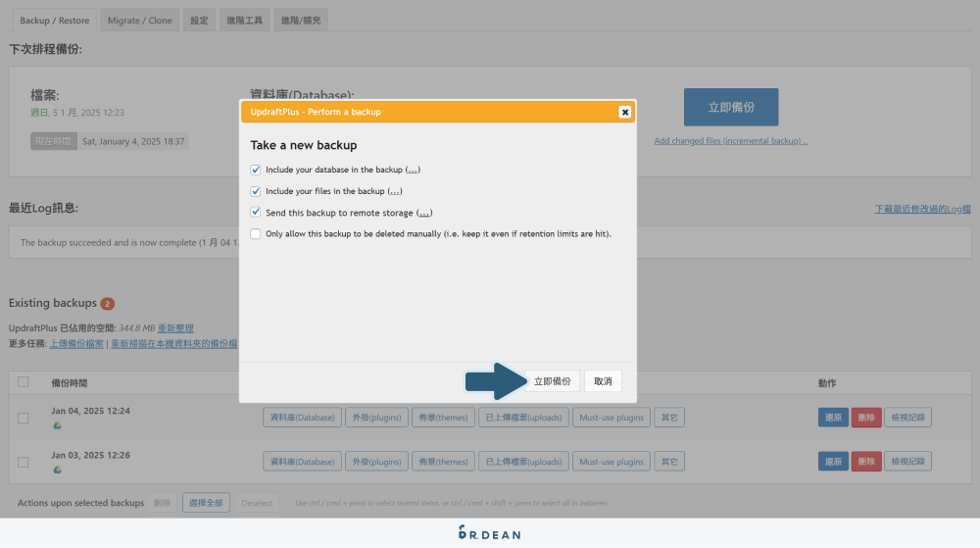The height and width of the screenshot is (548, 980).
Task: Open the 設定 tab
Action: tap(199, 20)
